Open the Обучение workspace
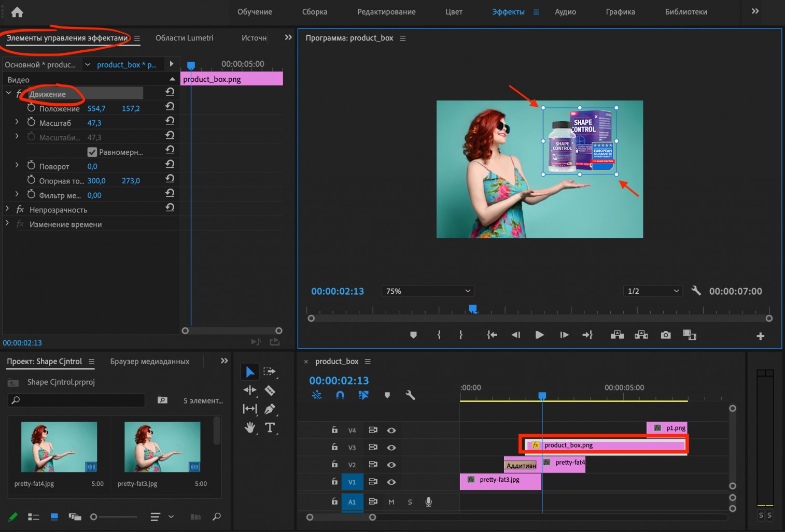Image resolution: width=785 pixels, height=532 pixels. pos(255,11)
